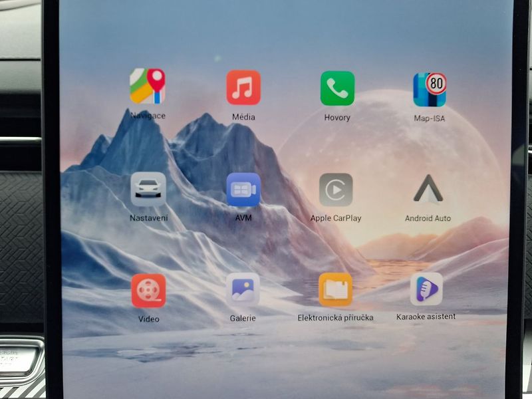Image resolution: width=532 pixels, height=399 pixels.
Task: Open the Map-ISA speed limit icon
Action: pos(430,90)
